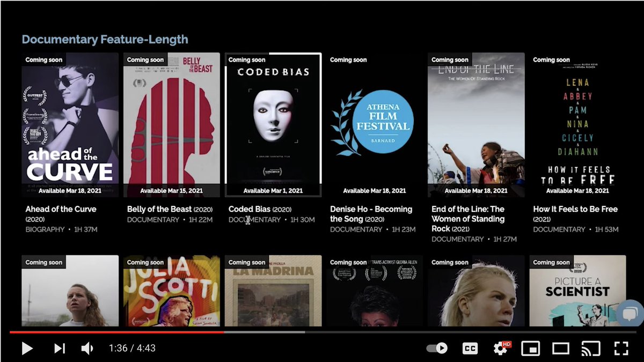Open the Ahead of the Curve poster

[x=70, y=124]
